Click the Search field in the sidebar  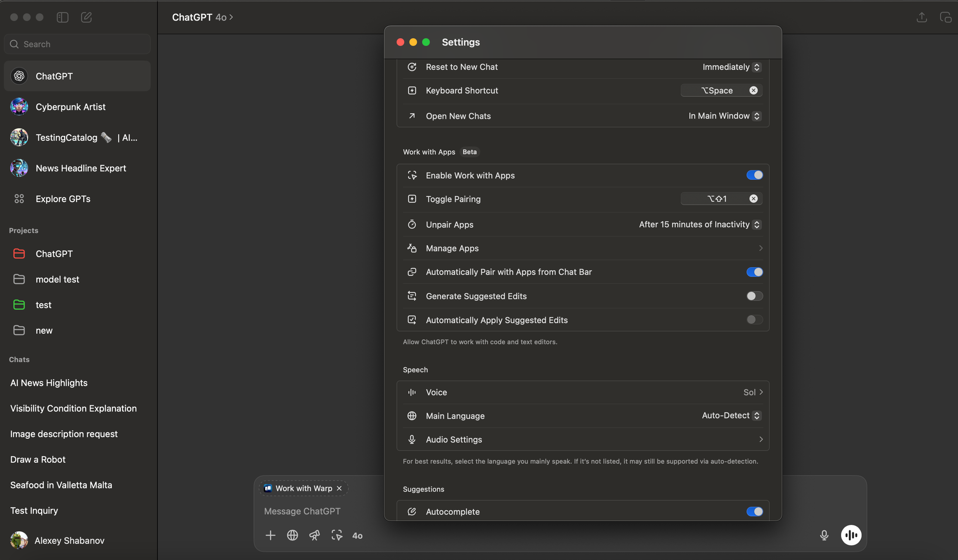pos(78,44)
